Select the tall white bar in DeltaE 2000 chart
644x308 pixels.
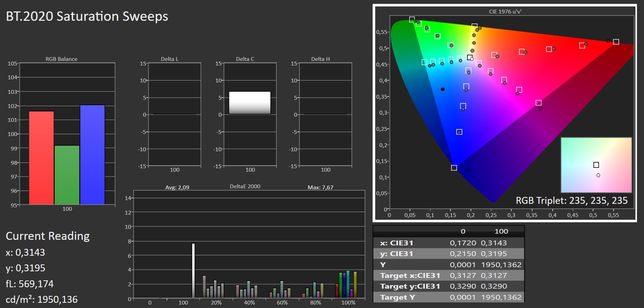[193, 271]
